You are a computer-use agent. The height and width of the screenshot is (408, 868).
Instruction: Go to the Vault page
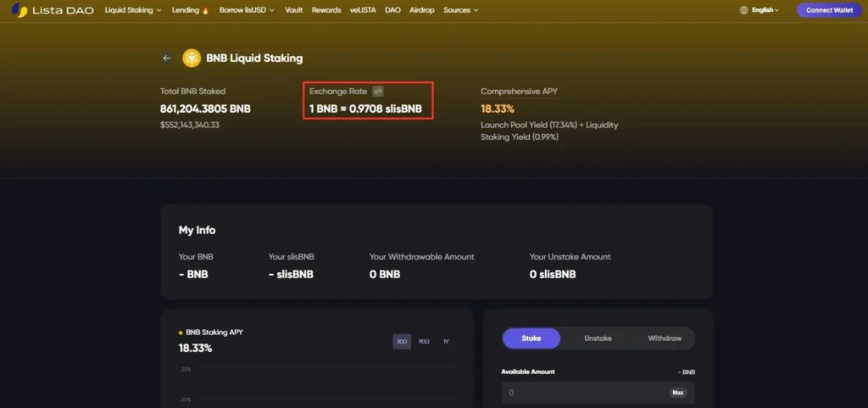294,10
